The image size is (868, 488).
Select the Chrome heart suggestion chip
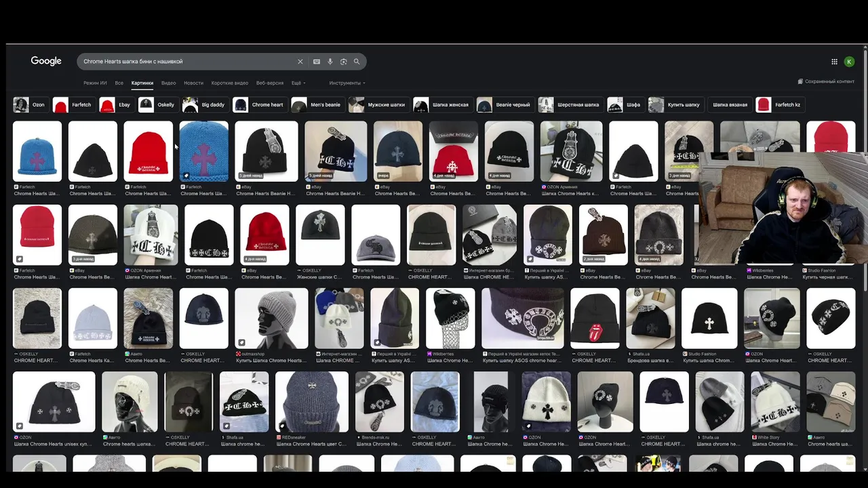pyautogui.click(x=259, y=105)
